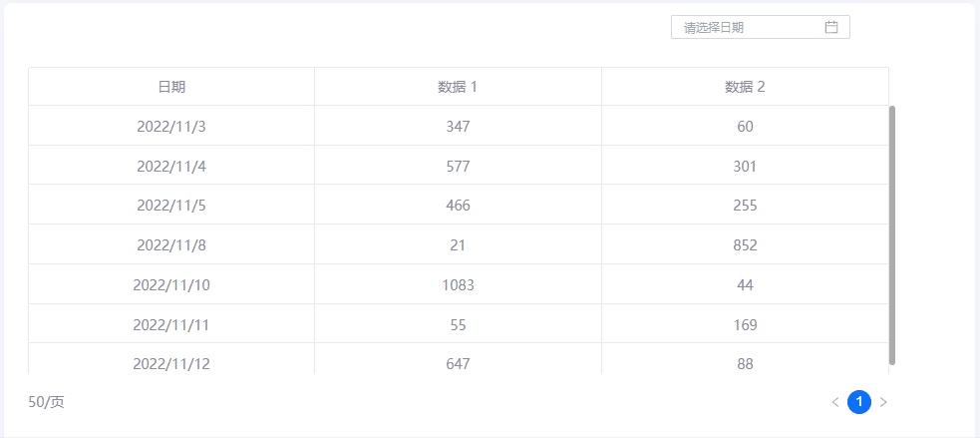The width and height of the screenshot is (980, 438).
Task: Click the 日期 column header
Action: 171,87
